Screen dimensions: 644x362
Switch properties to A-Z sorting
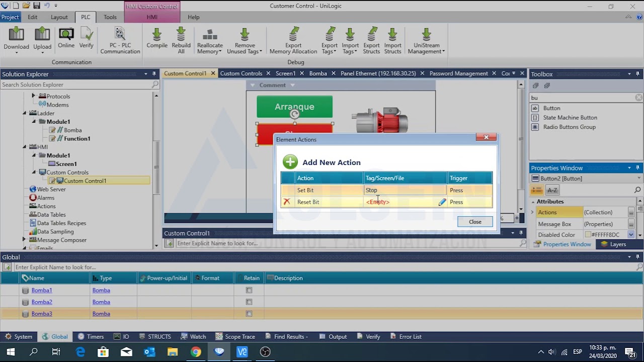552,190
